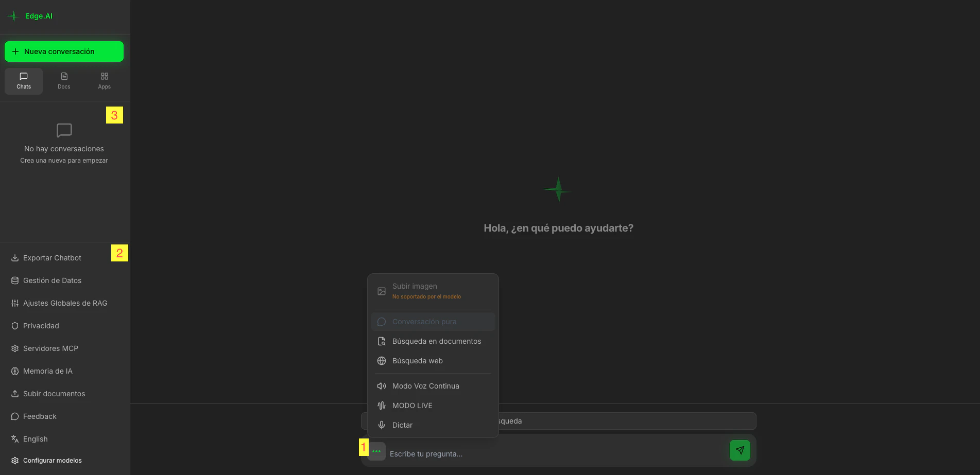Click the Edge.AI star logo
Image resolution: width=980 pixels, height=475 pixels.
13,16
